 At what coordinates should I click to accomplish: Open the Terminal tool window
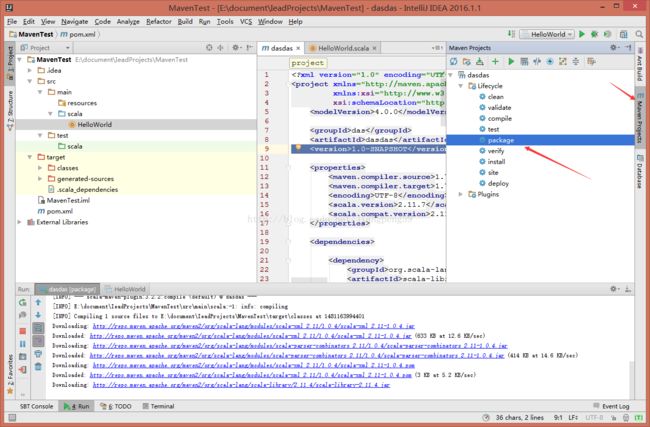[x=158, y=406]
